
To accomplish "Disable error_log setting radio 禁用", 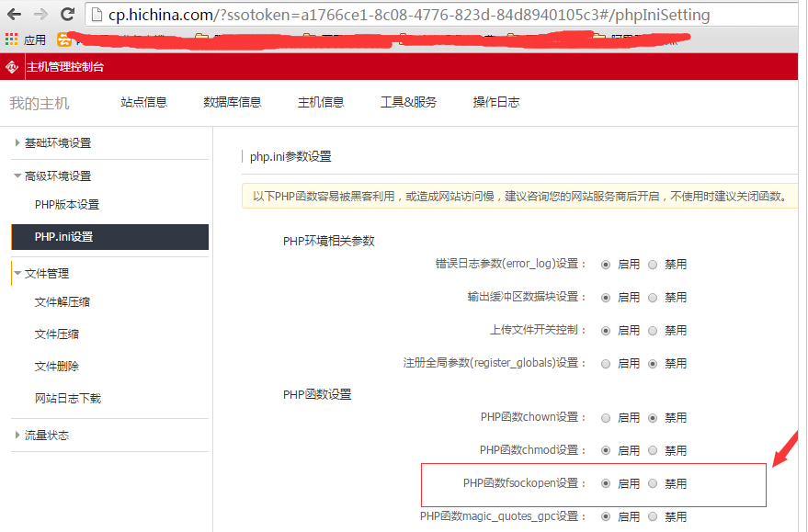I will [x=653, y=265].
